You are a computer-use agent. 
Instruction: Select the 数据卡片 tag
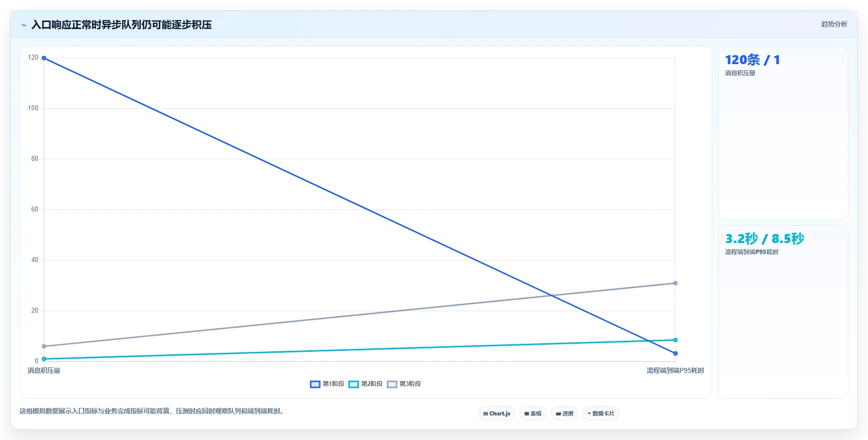coord(601,413)
